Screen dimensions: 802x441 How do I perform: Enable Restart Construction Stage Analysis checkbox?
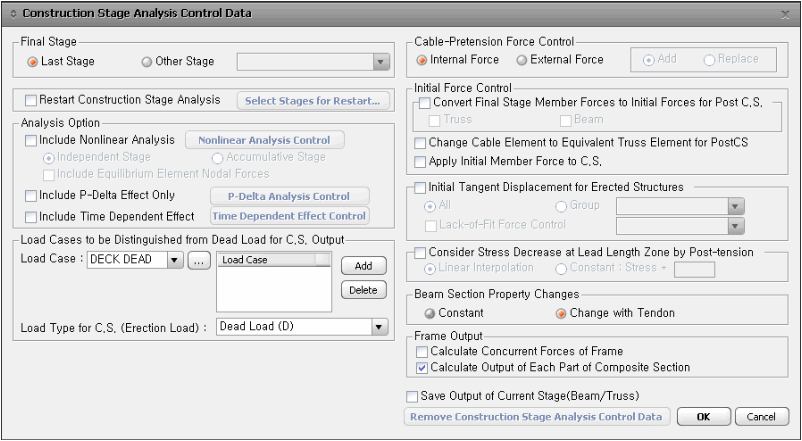coord(31,100)
